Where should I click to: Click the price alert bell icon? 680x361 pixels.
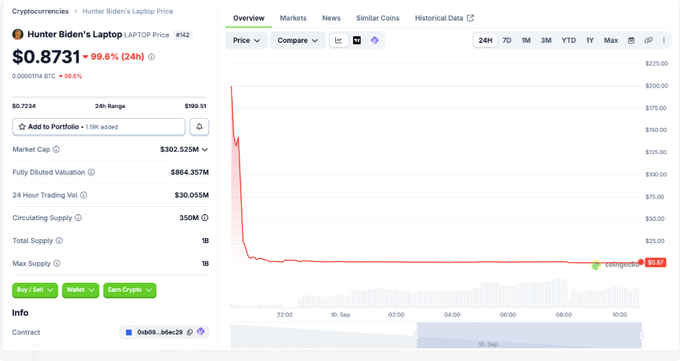click(199, 127)
